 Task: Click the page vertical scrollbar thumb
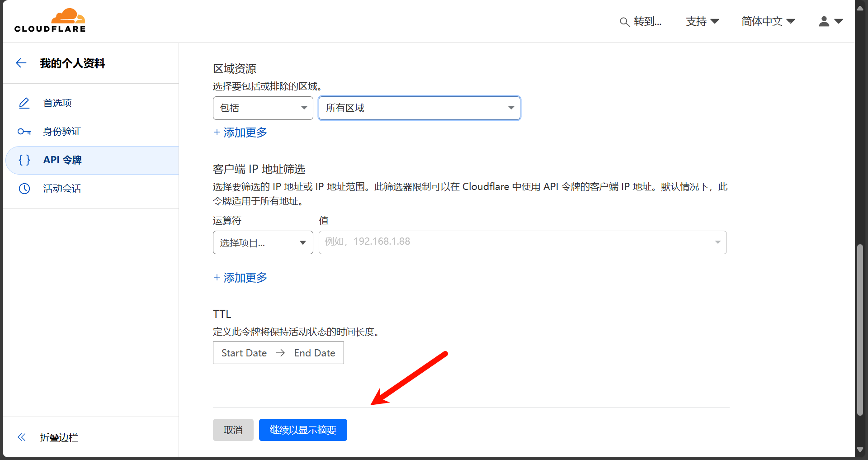pyautogui.click(x=860, y=330)
